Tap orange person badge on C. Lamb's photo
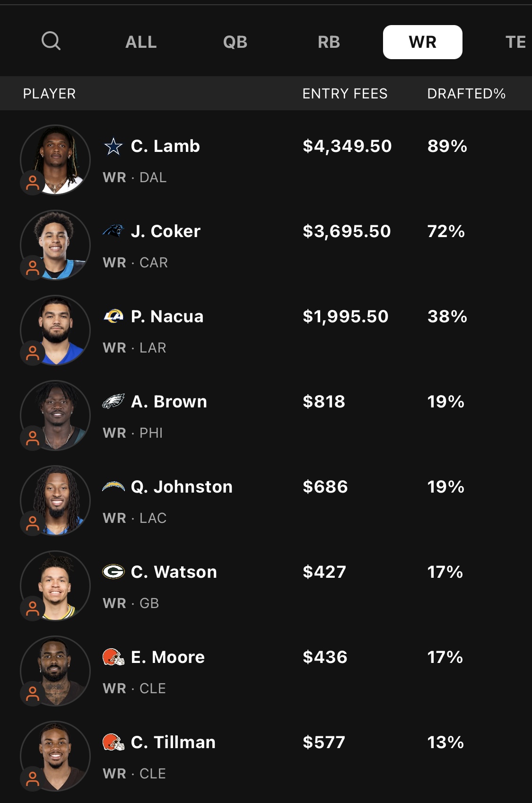This screenshot has height=803, width=532. (33, 183)
